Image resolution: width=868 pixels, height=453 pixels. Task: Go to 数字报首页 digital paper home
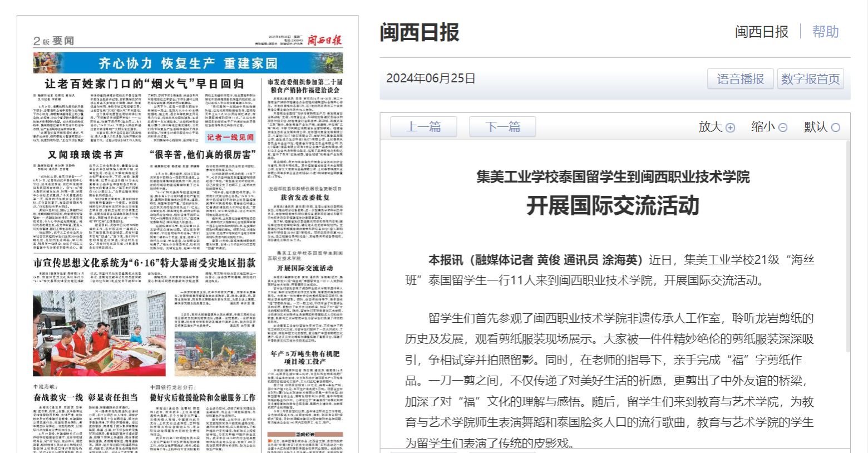(810, 79)
